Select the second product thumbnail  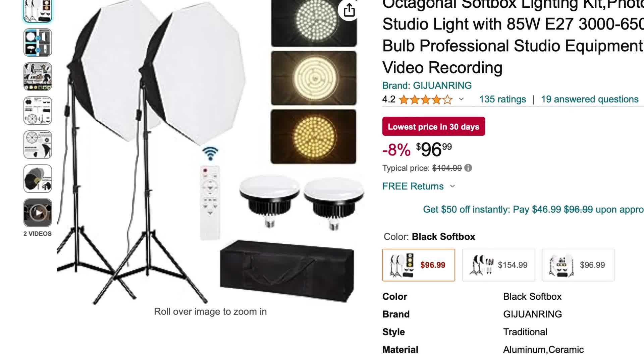coord(38,43)
